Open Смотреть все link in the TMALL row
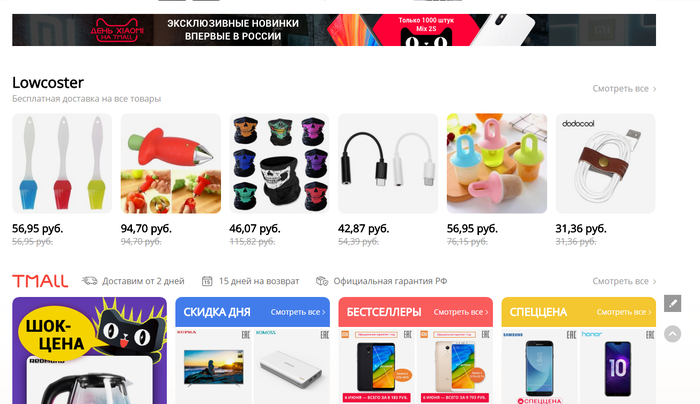This screenshot has width=700, height=404. (624, 281)
